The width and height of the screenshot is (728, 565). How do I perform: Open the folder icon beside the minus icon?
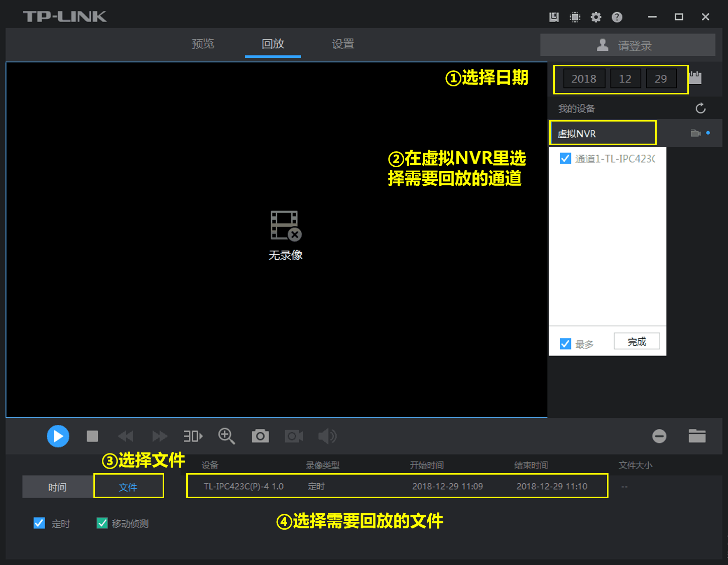[697, 436]
